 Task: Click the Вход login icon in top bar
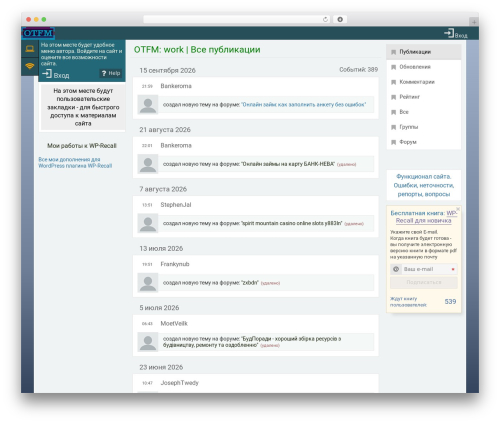455,33
